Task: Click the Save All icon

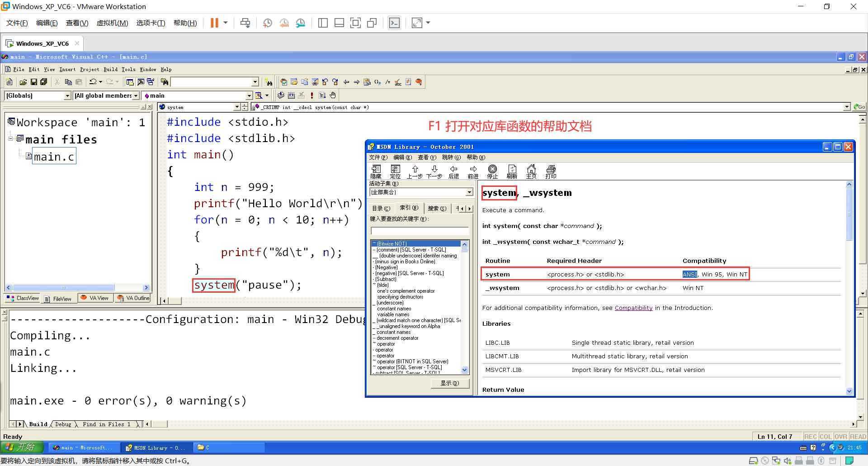Action: [44, 82]
